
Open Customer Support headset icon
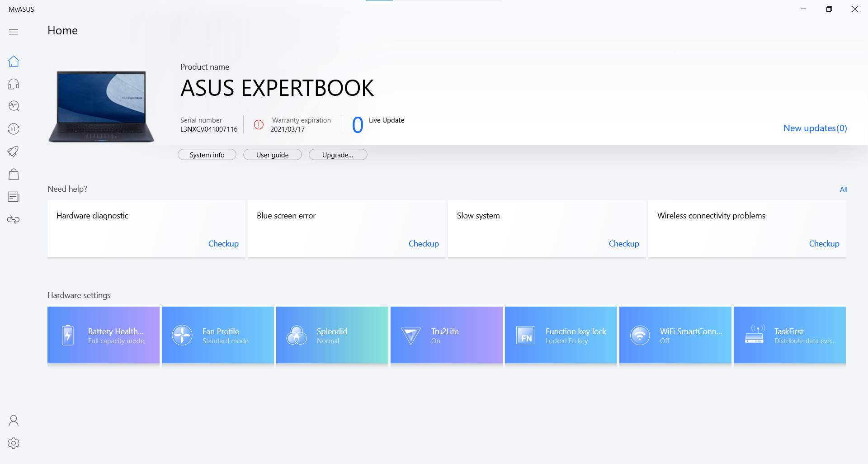tap(14, 84)
